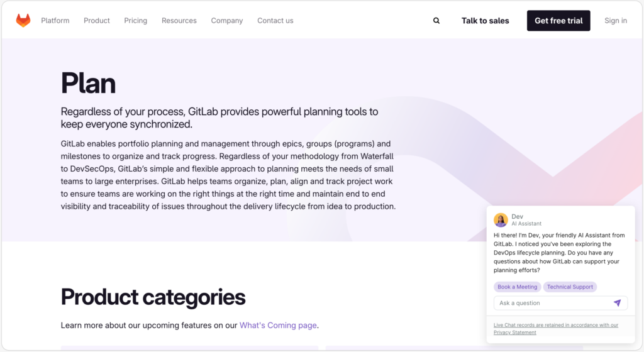Open the site search magnifier icon

click(x=436, y=21)
